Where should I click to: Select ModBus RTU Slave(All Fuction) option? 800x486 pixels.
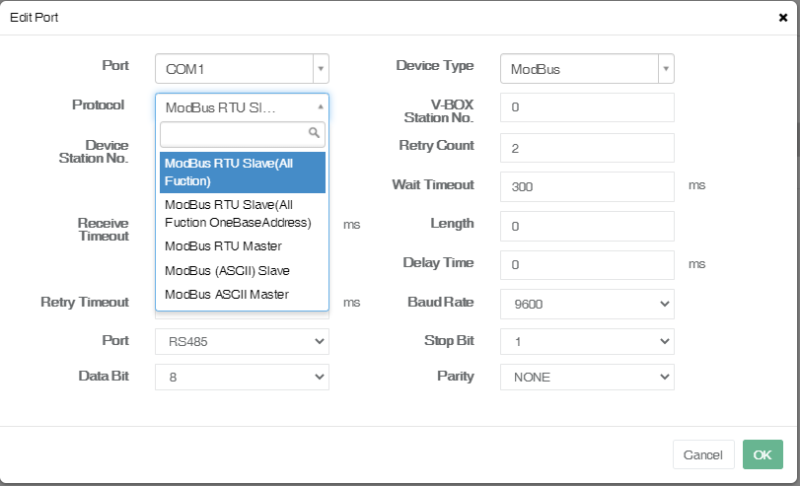[x=243, y=172]
